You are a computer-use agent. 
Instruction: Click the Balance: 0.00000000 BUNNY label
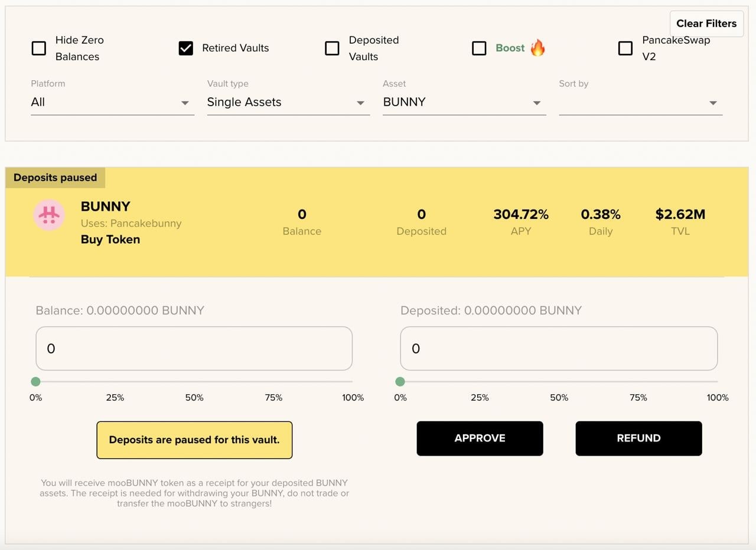pos(120,310)
